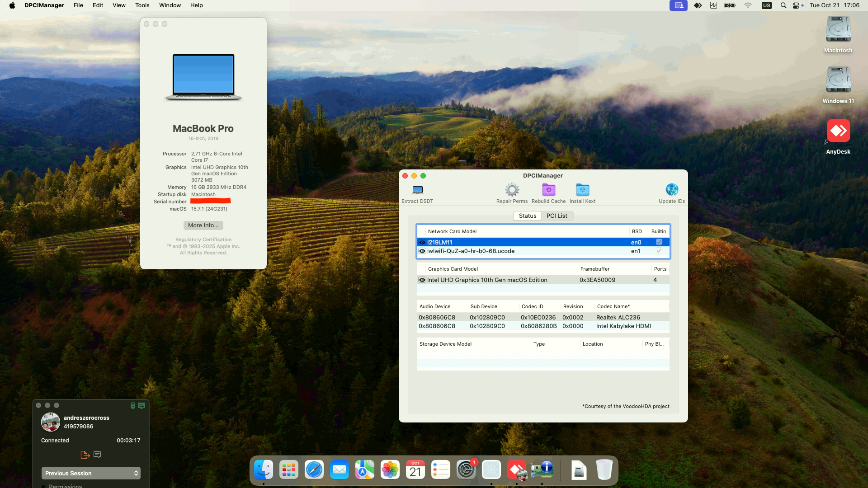Viewport: 868px width, 488px height.
Task: Switch to the PCI List tab
Action: [557, 216]
